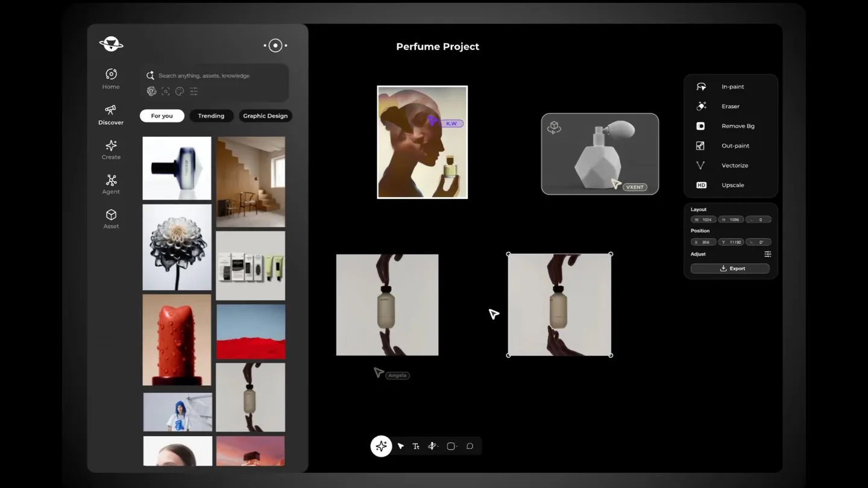Switch to the Trending tab
868x488 pixels.
(211, 116)
